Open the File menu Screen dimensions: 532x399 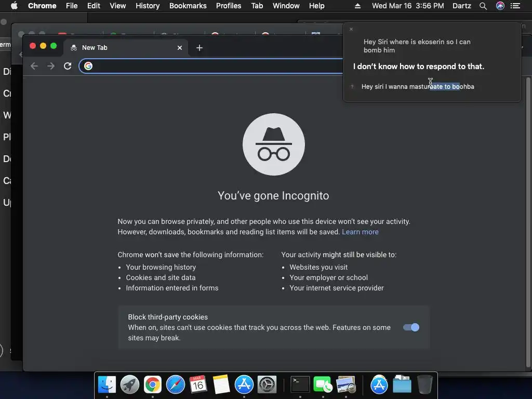point(72,6)
